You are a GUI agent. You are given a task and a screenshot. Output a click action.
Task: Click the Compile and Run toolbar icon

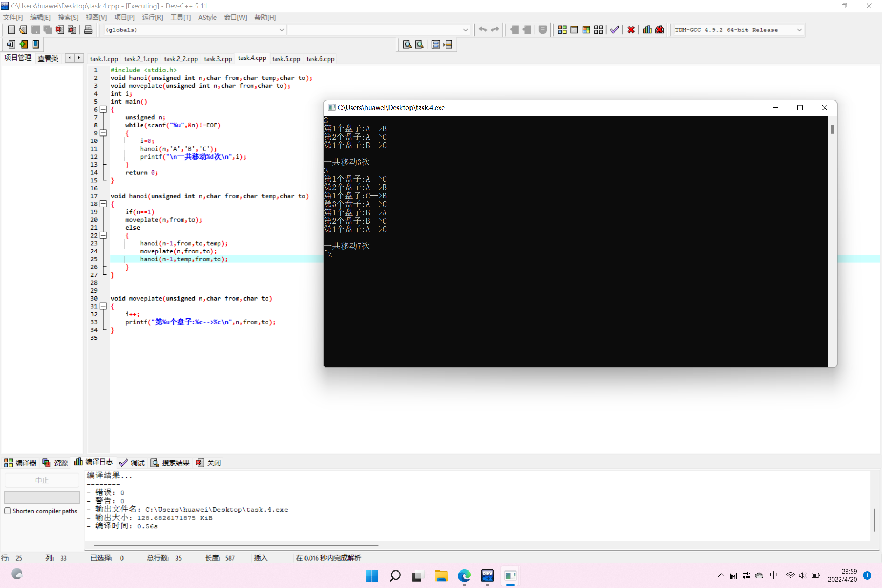(x=586, y=30)
